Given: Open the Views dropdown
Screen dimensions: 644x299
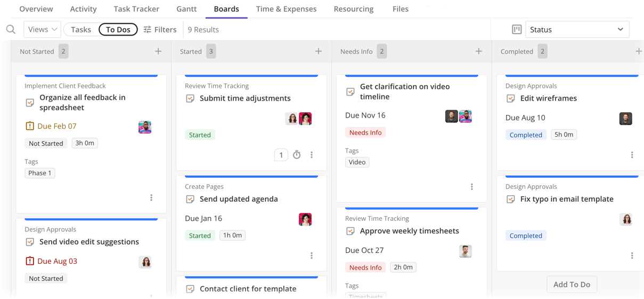Looking at the screenshot, I should coord(42,29).
